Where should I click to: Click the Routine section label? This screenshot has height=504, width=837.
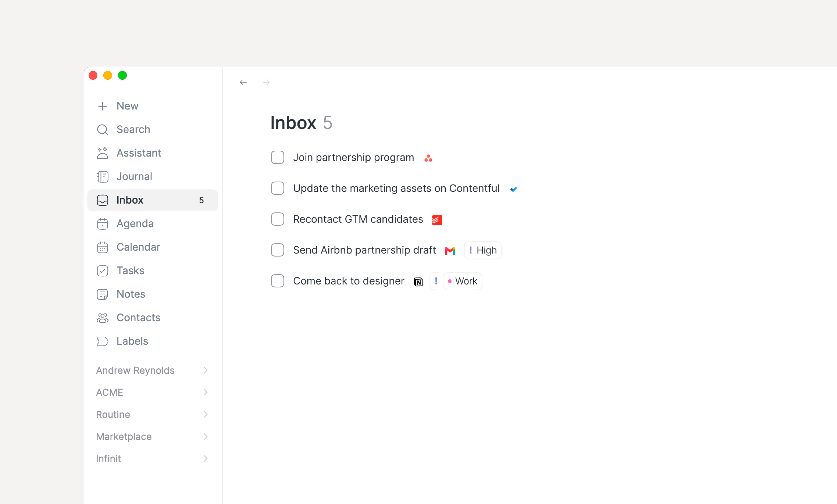tap(113, 414)
